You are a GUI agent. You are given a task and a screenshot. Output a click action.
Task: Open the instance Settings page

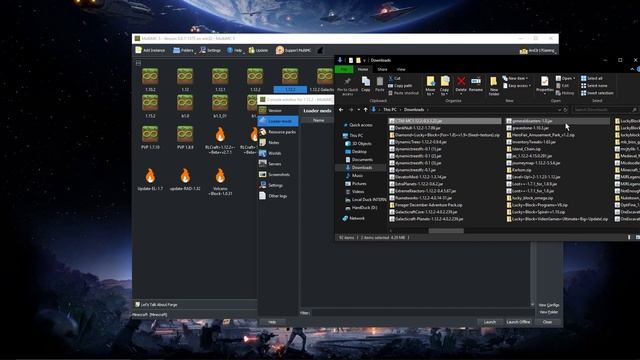point(278,185)
